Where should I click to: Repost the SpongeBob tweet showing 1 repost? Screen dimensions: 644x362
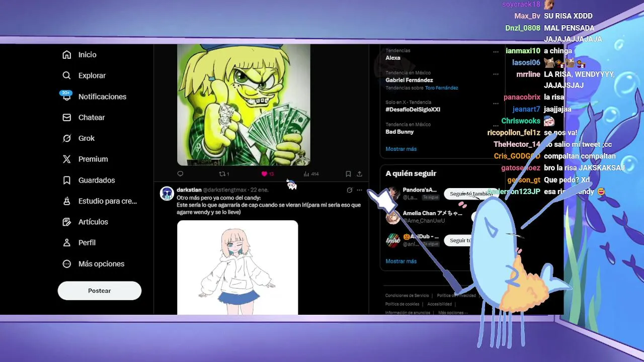224,174
